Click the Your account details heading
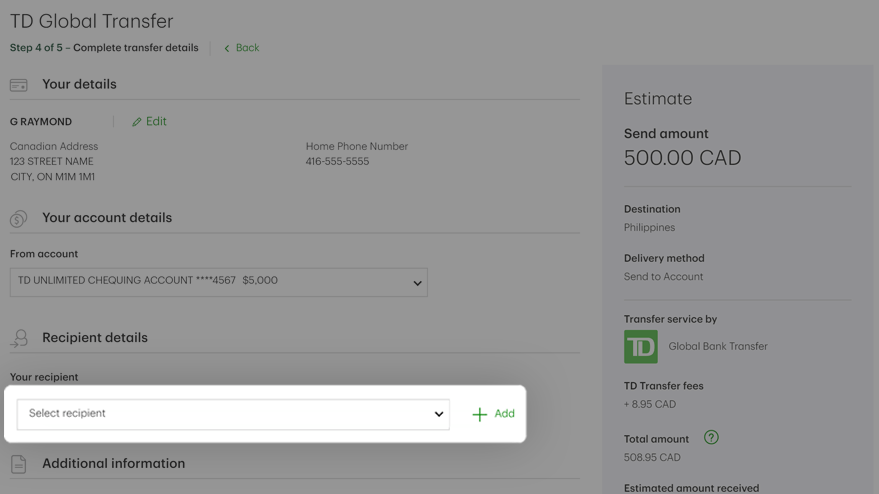This screenshot has height=494, width=879. coord(107,218)
